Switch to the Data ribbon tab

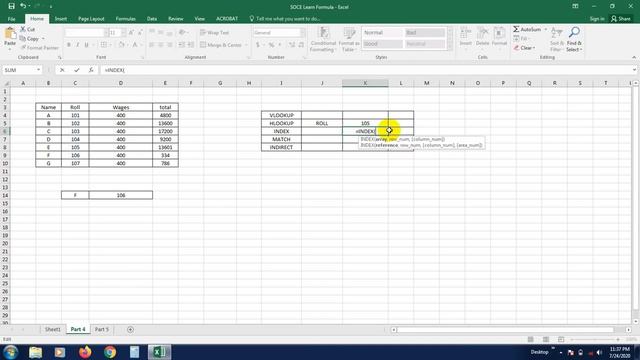152,19
